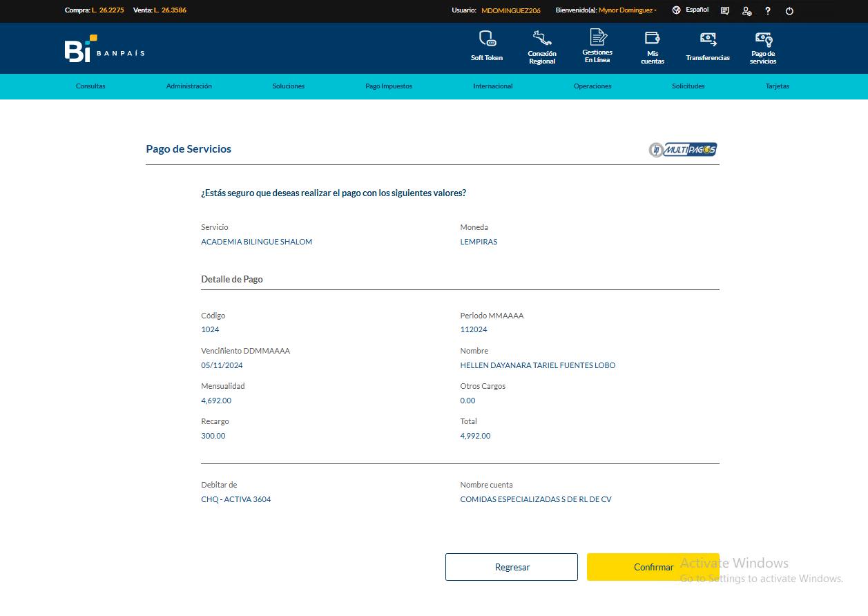Open the Consultas menu
This screenshot has height=616, width=868.
click(x=90, y=86)
